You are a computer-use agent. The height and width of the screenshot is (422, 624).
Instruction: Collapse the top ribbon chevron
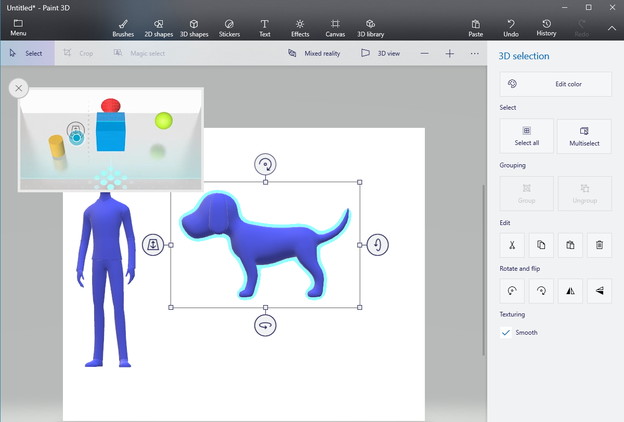tap(612, 27)
